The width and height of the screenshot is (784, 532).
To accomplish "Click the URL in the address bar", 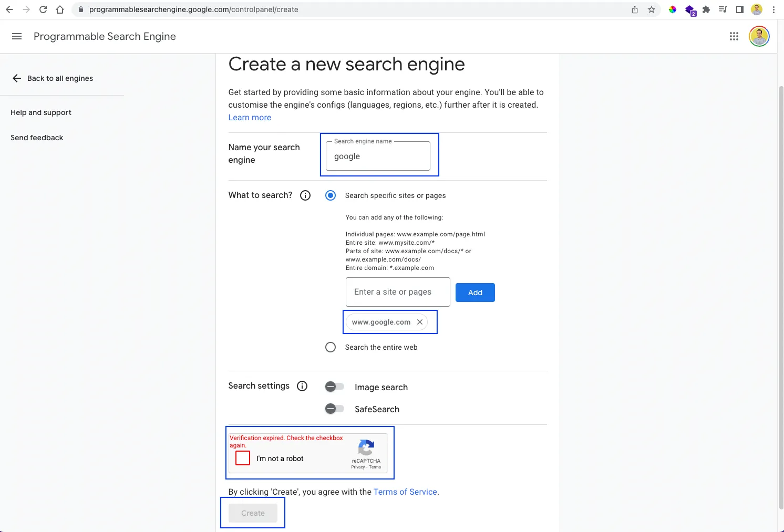I will point(193,9).
